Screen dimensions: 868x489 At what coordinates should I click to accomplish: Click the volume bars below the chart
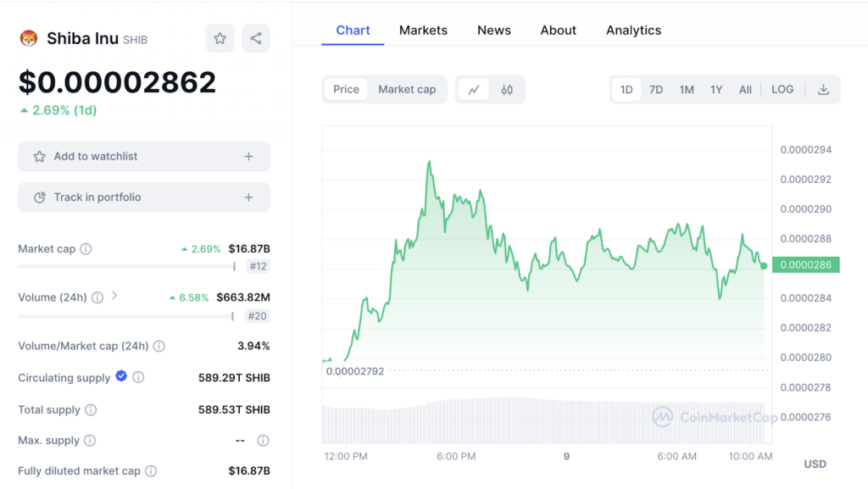coord(542,420)
